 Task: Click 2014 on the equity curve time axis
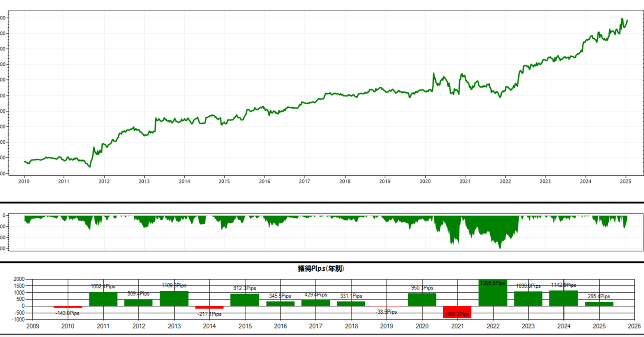tap(184, 181)
